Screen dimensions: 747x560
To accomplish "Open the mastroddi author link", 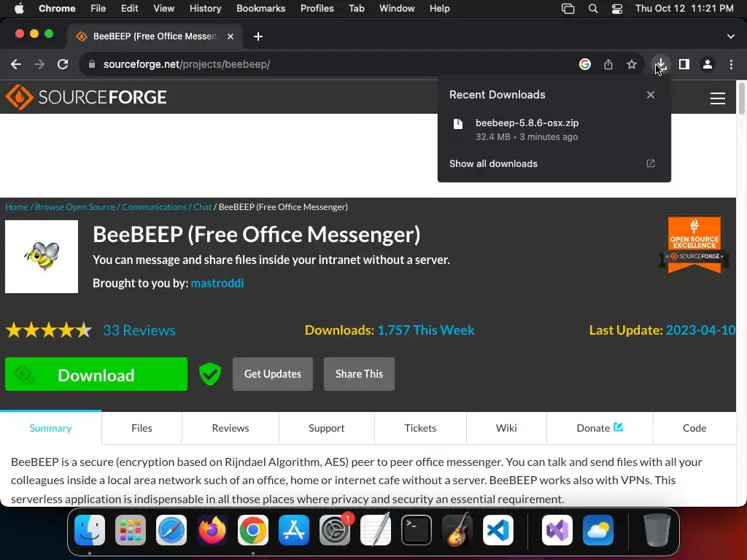I will tap(217, 284).
